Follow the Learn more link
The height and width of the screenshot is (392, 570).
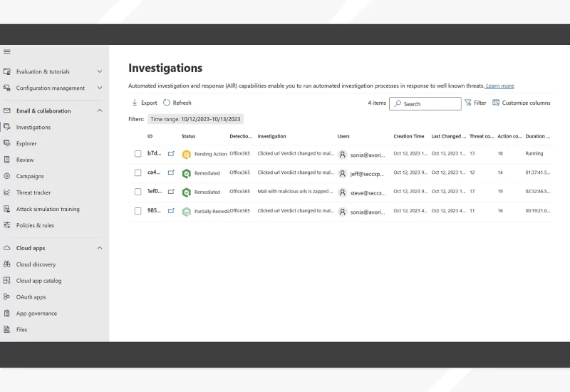[500, 86]
